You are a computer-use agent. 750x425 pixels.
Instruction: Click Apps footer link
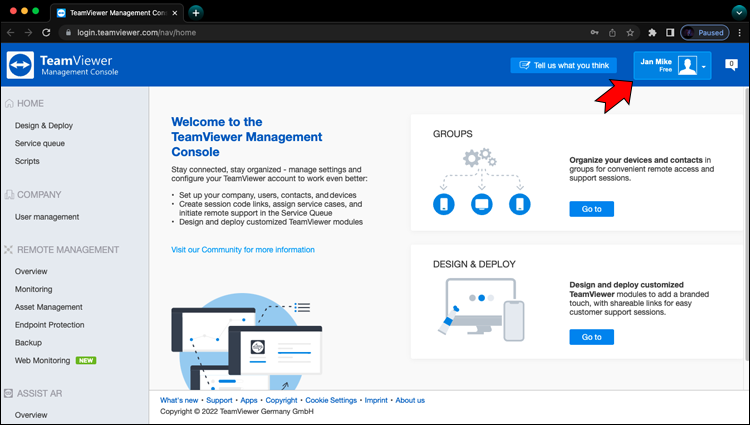[x=249, y=400]
